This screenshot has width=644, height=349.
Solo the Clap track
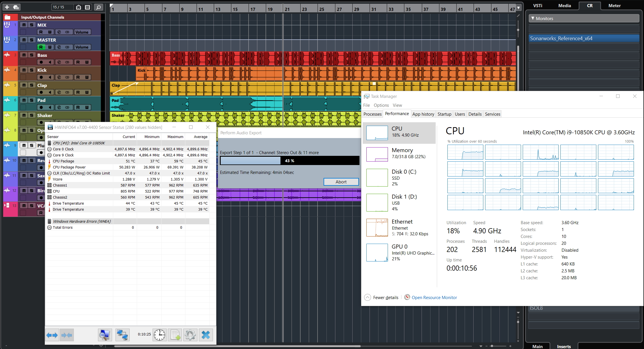coord(32,85)
